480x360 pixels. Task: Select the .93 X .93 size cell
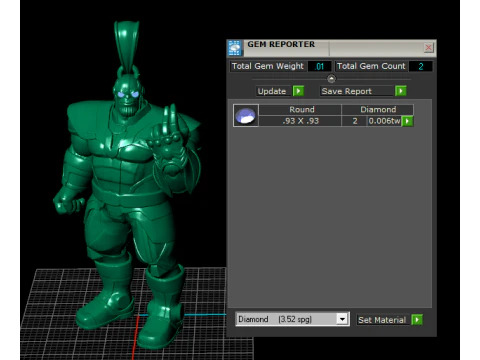coord(300,121)
